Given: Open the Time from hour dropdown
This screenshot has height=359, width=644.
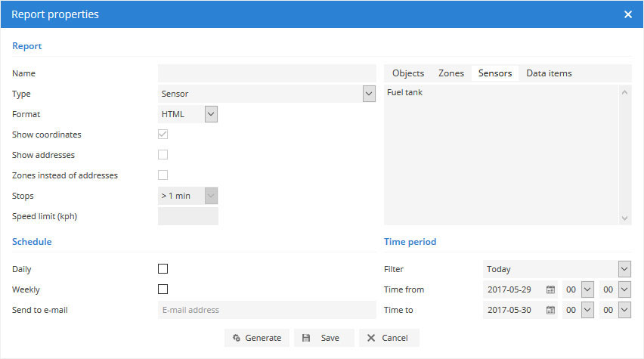Looking at the screenshot, I should pyautogui.click(x=587, y=289).
